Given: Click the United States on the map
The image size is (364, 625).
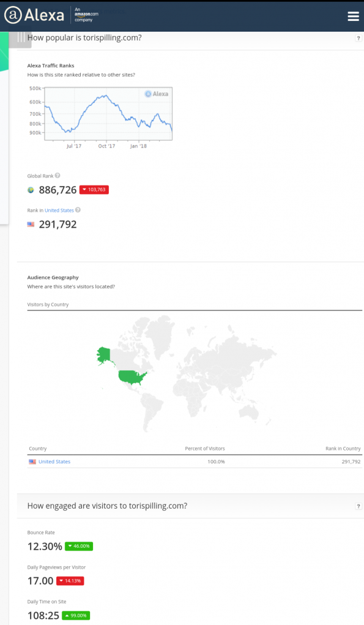Looking at the screenshot, I should point(133,377).
